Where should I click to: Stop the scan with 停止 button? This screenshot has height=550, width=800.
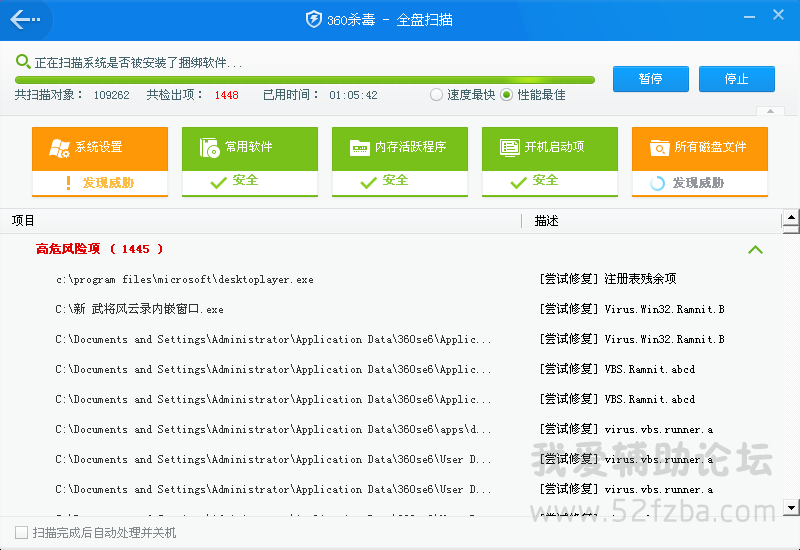pyautogui.click(x=736, y=79)
